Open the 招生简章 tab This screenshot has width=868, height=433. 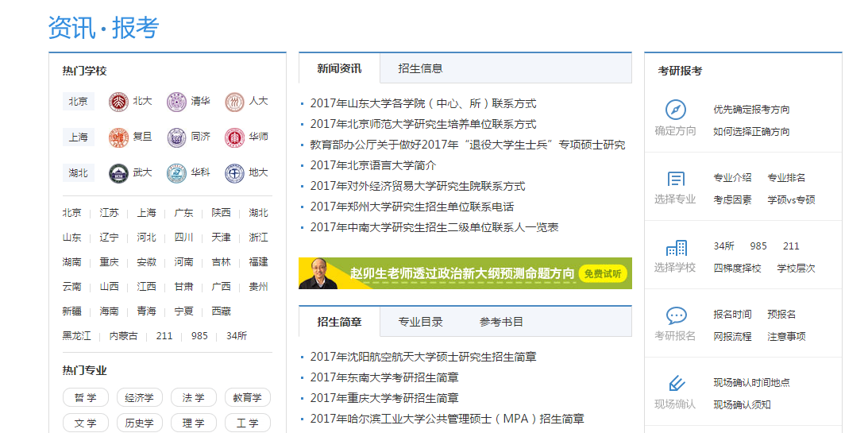[339, 322]
